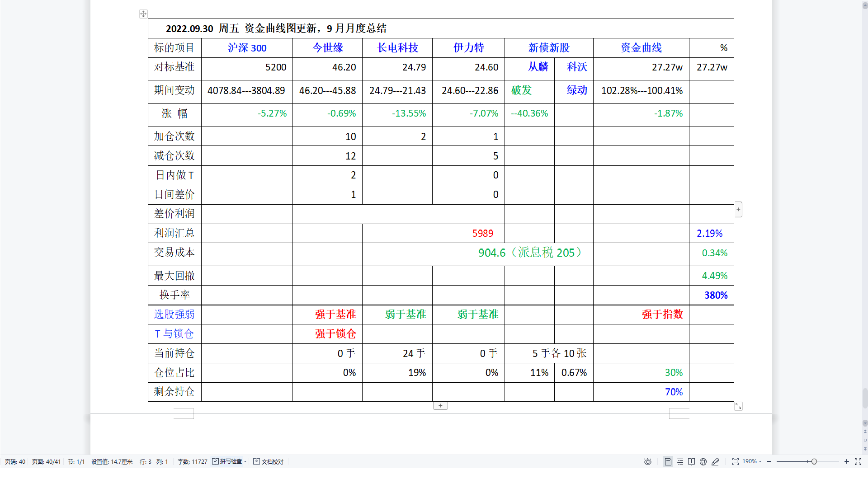Open 拼写检查 dropdown arrow
This screenshot has width=868, height=488.
click(x=245, y=462)
